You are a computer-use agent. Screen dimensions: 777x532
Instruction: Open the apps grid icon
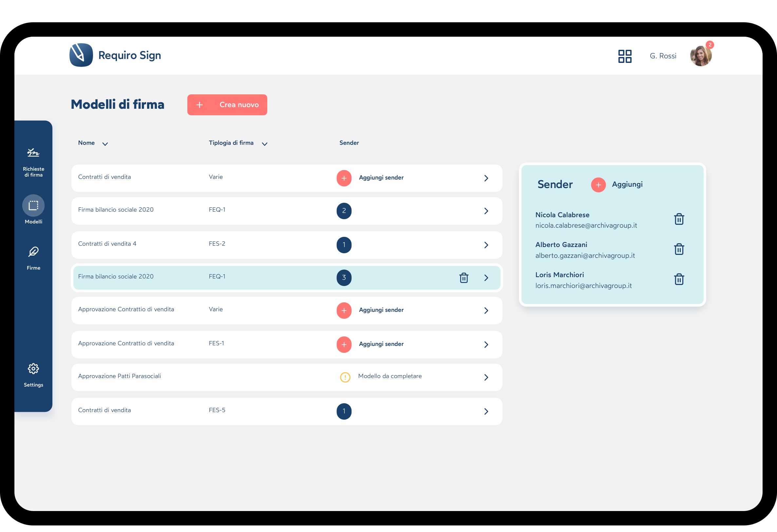[x=624, y=56]
